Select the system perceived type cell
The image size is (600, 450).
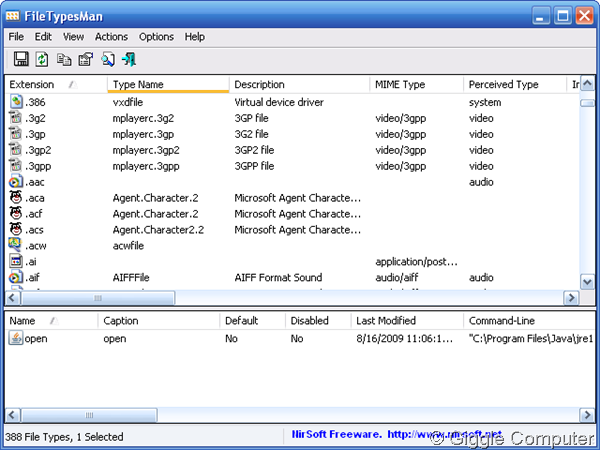pos(485,102)
